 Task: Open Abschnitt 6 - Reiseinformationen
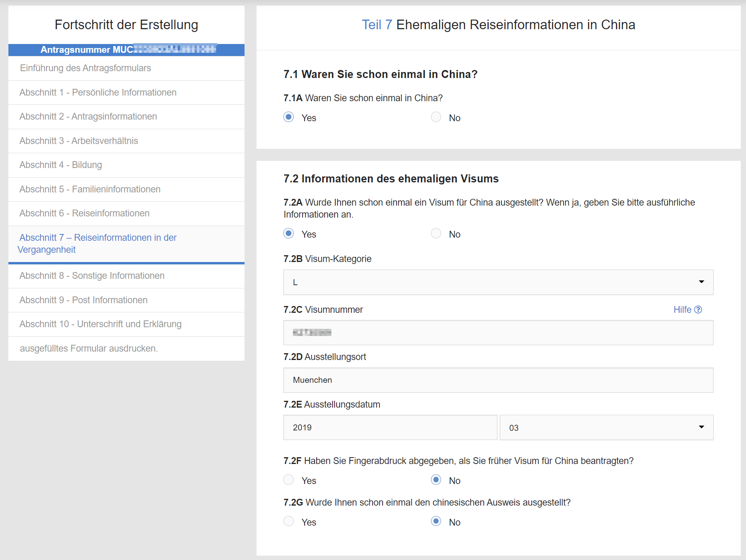click(x=84, y=213)
